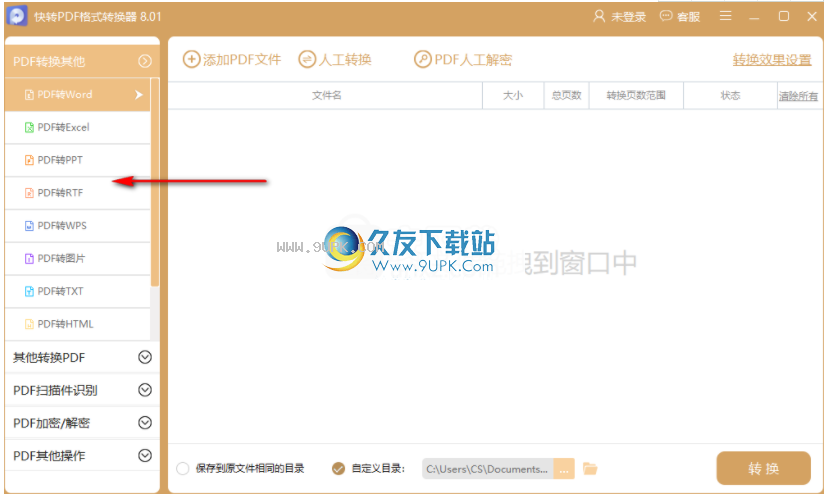Click the sidebar vertical scrollbar
This screenshot has width=825, height=499.
click(155, 182)
